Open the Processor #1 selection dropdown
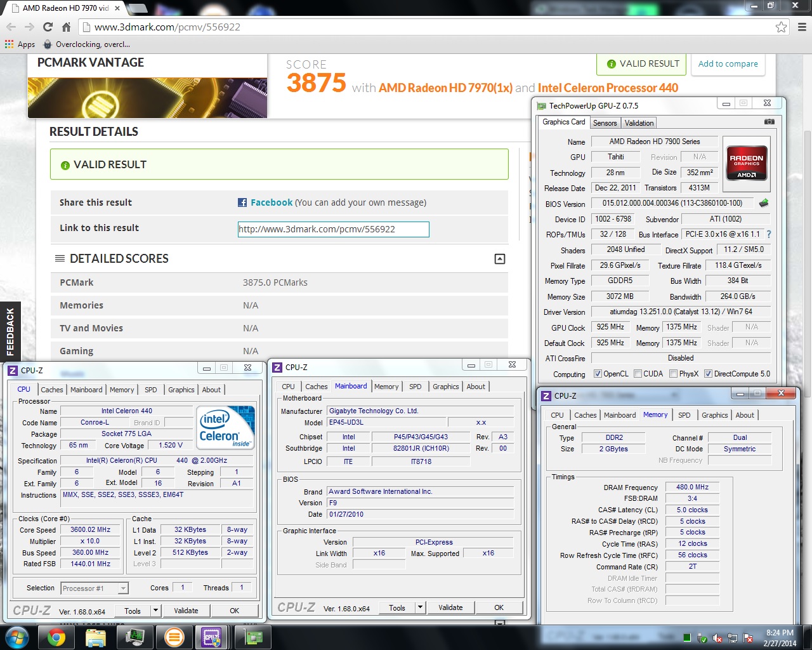 (95, 588)
